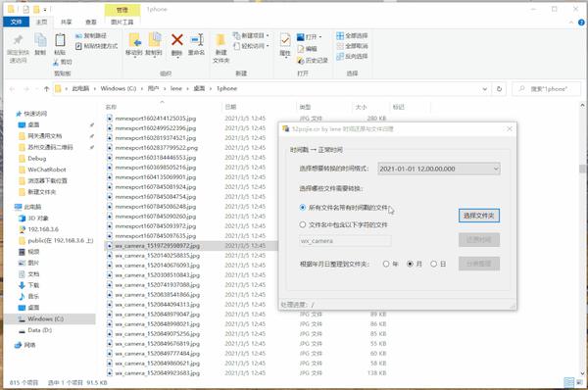Image resolution: width=588 pixels, height=390 pixels.
Task: Select 网络 (Network) in navigation pane
Action: 29,345
